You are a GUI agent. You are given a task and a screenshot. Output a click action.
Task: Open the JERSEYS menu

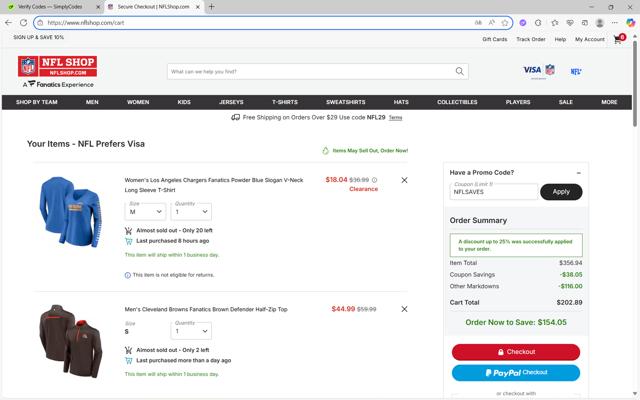coord(231,102)
